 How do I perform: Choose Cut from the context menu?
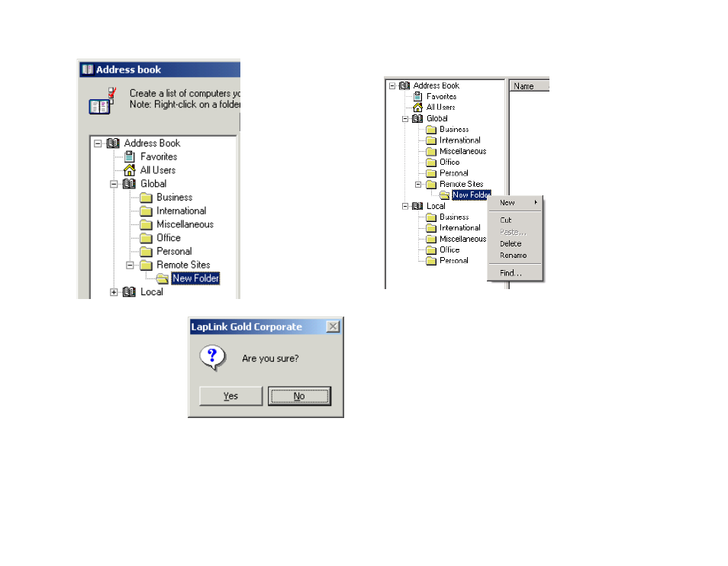(x=515, y=220)
